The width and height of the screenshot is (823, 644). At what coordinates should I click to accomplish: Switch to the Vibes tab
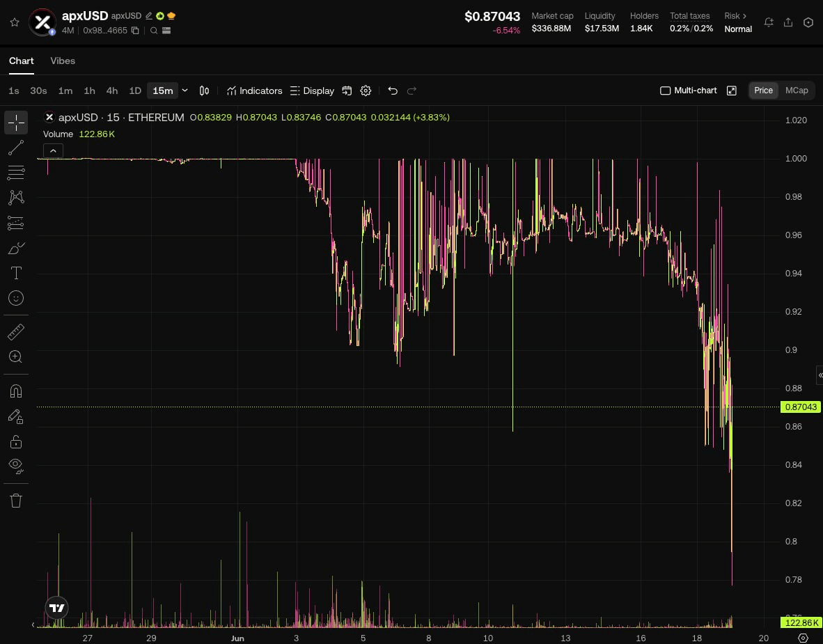click(63, 61)
